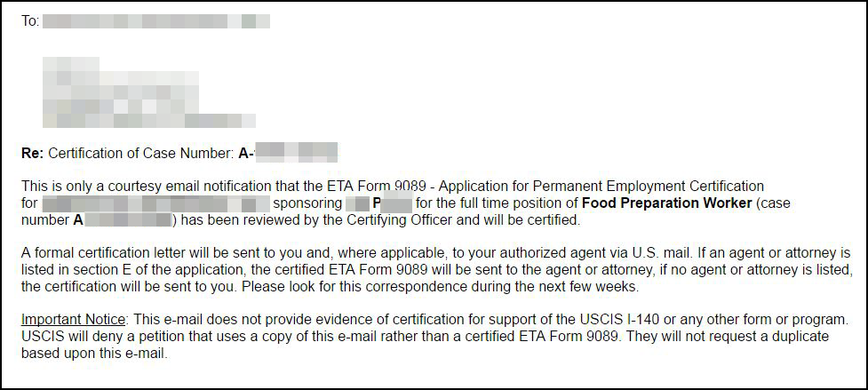868x390 pixels.
Task: Click the blurred employer name before "sponsoring"
Action: (158, 203)
